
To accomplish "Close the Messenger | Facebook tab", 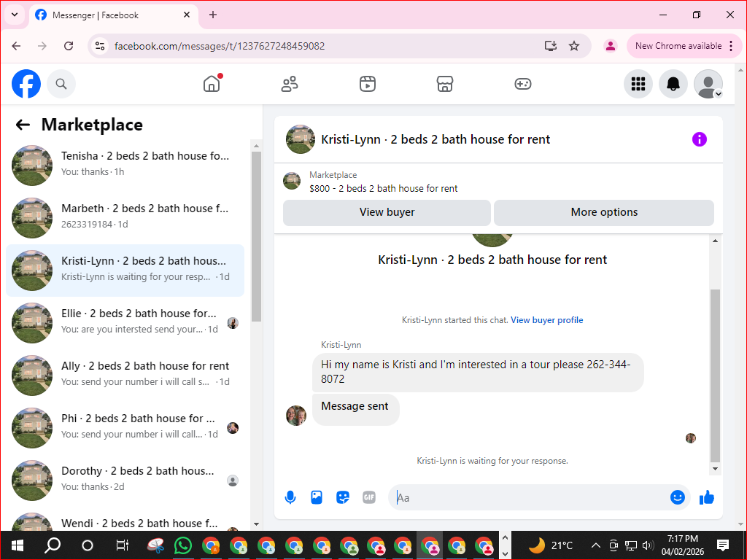I will pyautogui.click(x=187, y=15).
